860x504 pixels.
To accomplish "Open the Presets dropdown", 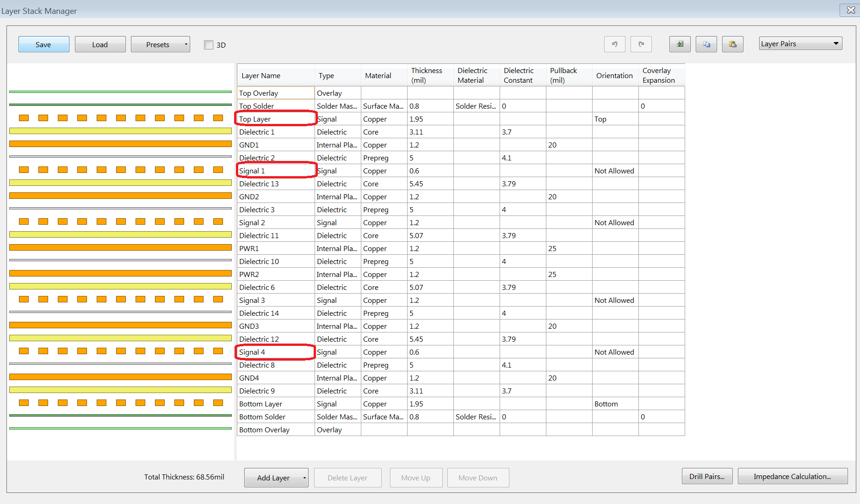I will click(x=160, y=44).
